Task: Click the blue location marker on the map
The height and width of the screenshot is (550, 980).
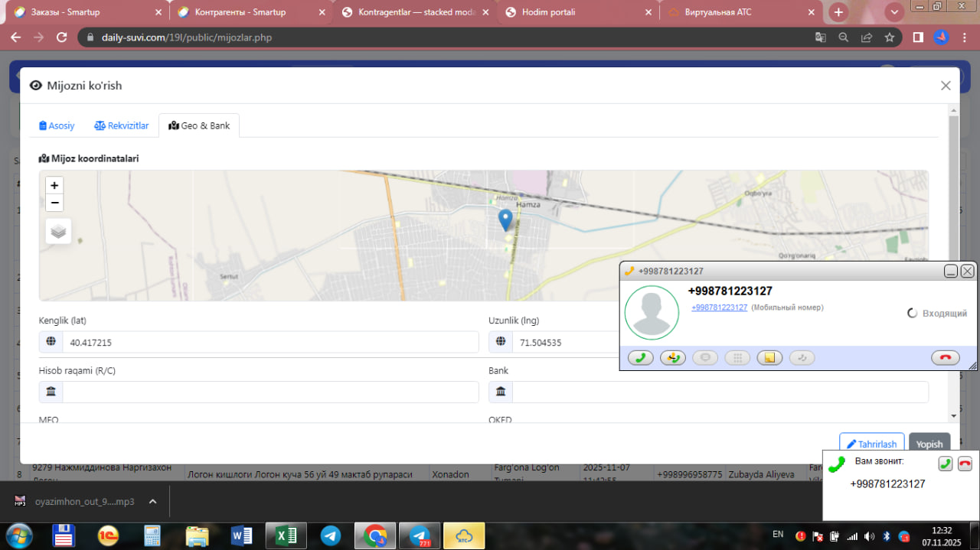Action: (x=505, y=220)
